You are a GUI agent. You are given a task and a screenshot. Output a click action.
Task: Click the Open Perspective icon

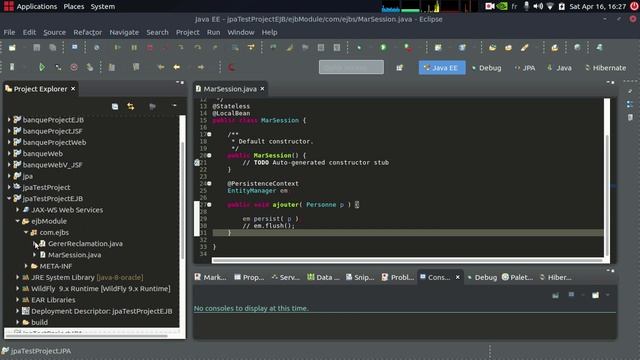point(399,68)
